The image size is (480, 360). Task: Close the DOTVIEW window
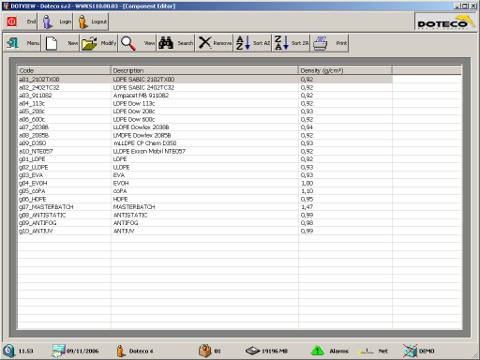(473, 6)
